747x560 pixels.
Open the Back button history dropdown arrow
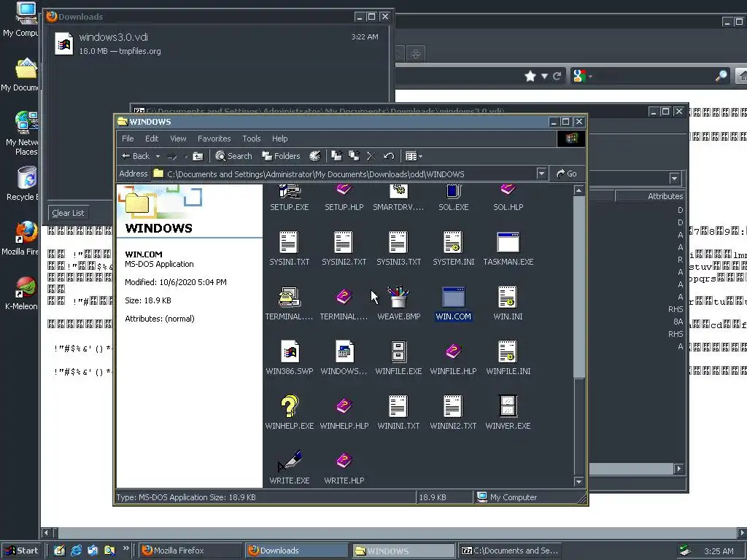tap(158, 156)
